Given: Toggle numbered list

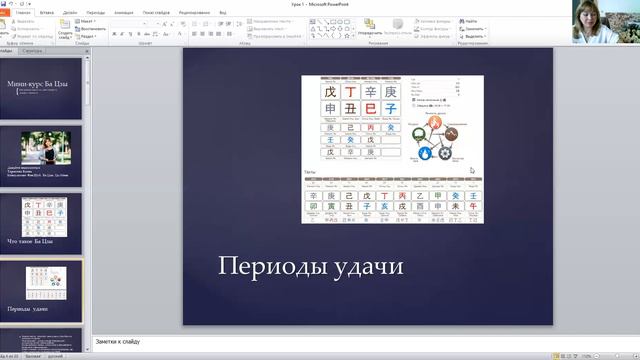Looking at the screenshot, I should 207,24.
